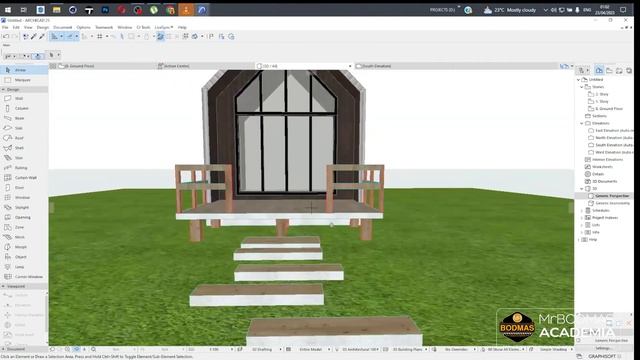Open the Document menu
The width and height of the screenshot is (640, 360).
pos(63,27)
